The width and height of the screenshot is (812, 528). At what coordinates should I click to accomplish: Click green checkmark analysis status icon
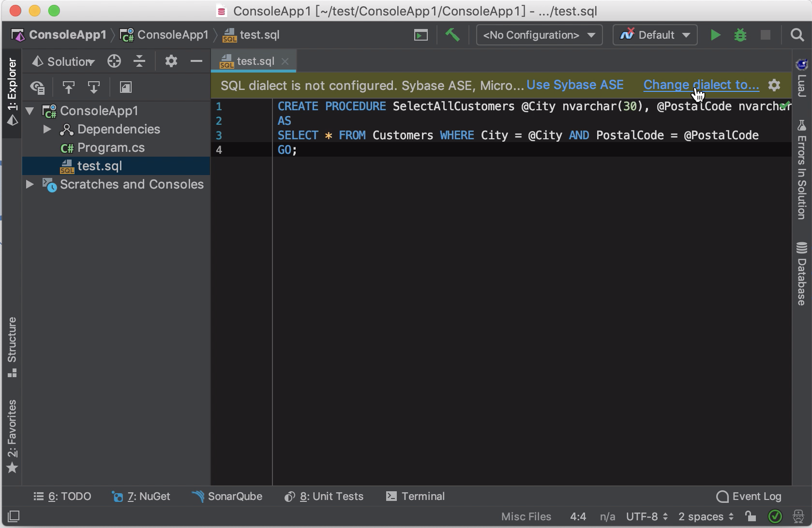click(775, 516)
